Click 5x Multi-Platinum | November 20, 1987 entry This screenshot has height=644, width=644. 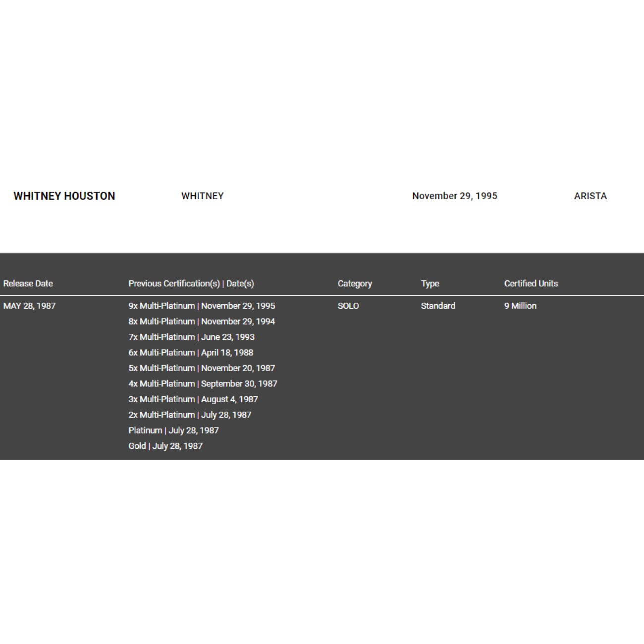coord(202,368)
